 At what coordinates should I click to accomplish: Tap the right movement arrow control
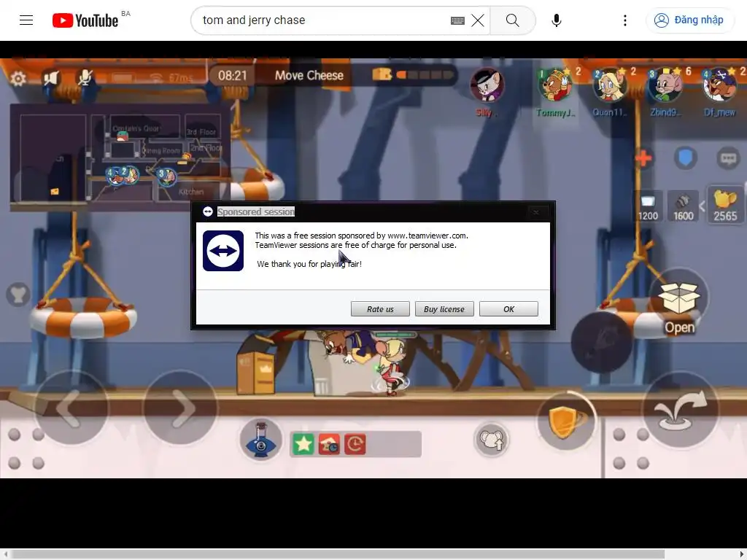180,408
